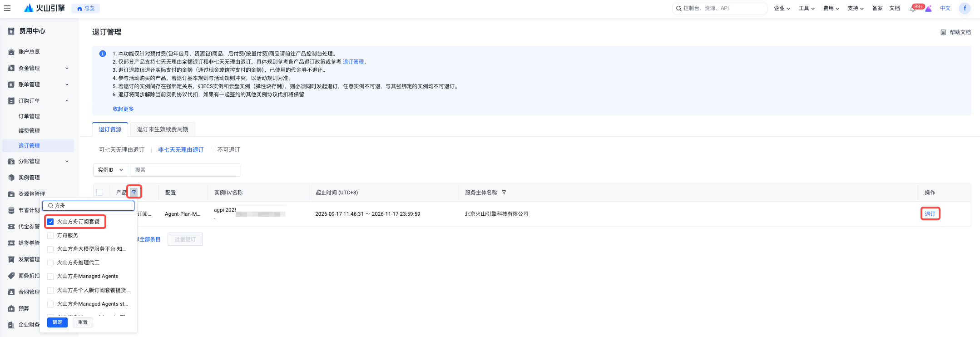The width and height of the screenshot is (980, 337).
Task: Check the 方舟服务 filter option
Action: click(x=50, y=235)
